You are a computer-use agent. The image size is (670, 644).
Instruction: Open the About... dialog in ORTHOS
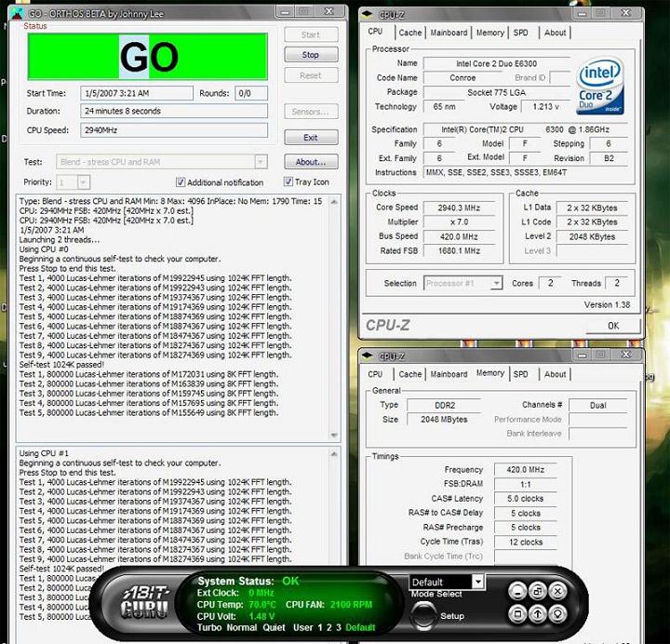tap(311, 162)
